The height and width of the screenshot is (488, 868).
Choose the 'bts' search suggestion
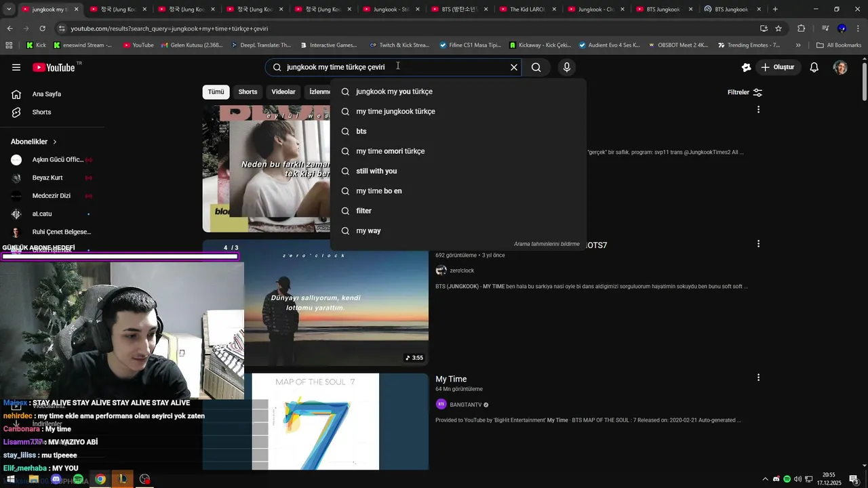tap(458, 131)
